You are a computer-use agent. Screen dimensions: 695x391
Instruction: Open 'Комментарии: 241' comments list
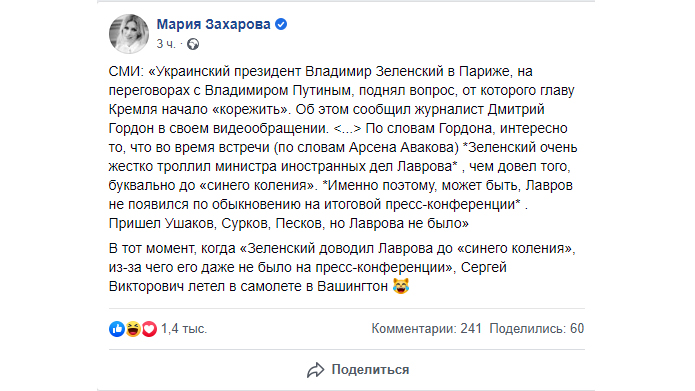coord(426,328)
